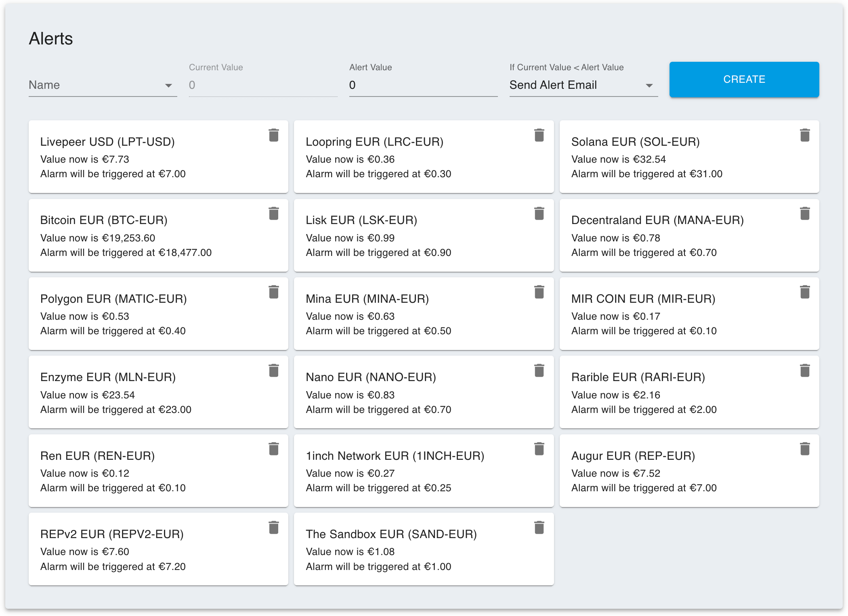The image size is (848, 616).
Task: Click 'Alarm will be triggered at €23.00'
Action: [116, 410]
